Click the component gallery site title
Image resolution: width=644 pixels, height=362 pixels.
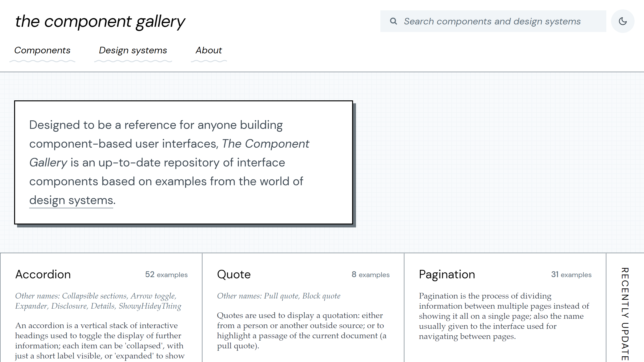pyautogui.click(x=100, y=21)
